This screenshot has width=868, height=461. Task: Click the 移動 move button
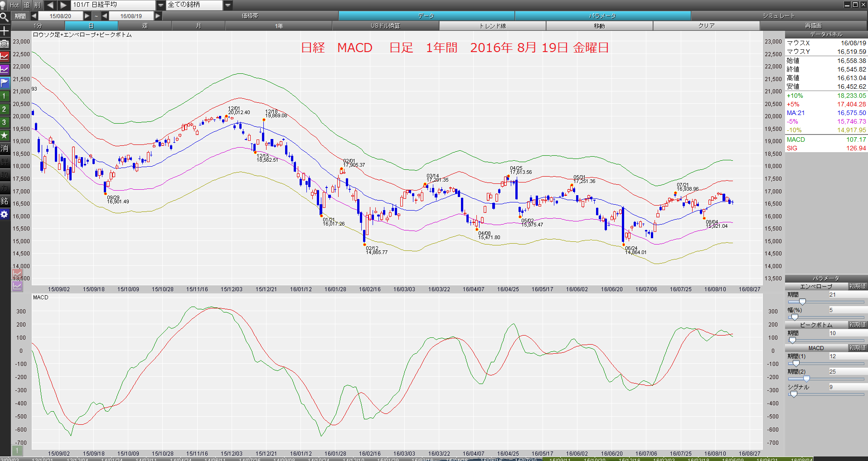[x=599, y=26]
